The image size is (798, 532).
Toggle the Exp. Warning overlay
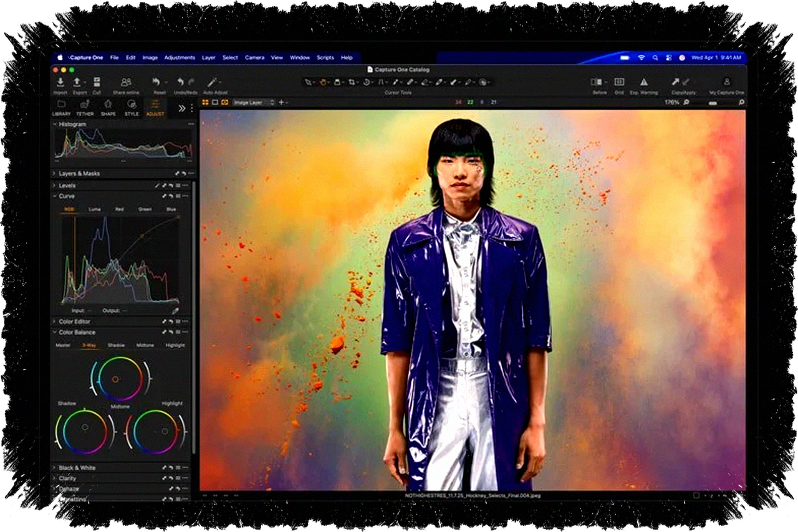tap(643, 82)
